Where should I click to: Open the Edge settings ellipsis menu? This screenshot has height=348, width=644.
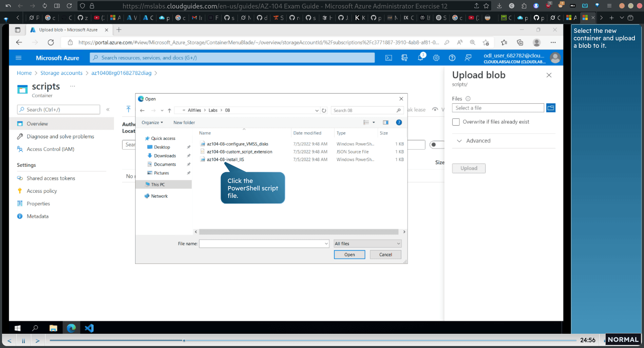(553, 42)
